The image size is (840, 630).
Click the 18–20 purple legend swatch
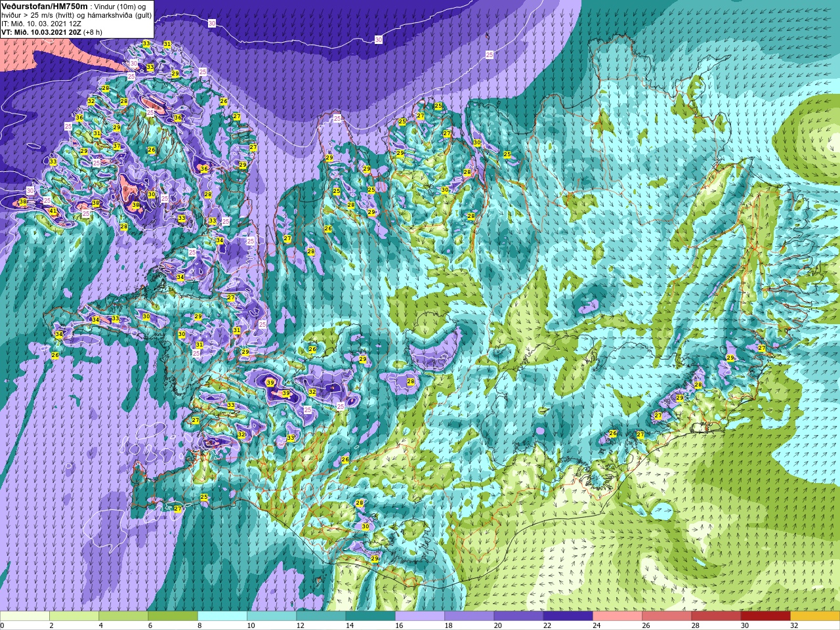pos(469,616)
